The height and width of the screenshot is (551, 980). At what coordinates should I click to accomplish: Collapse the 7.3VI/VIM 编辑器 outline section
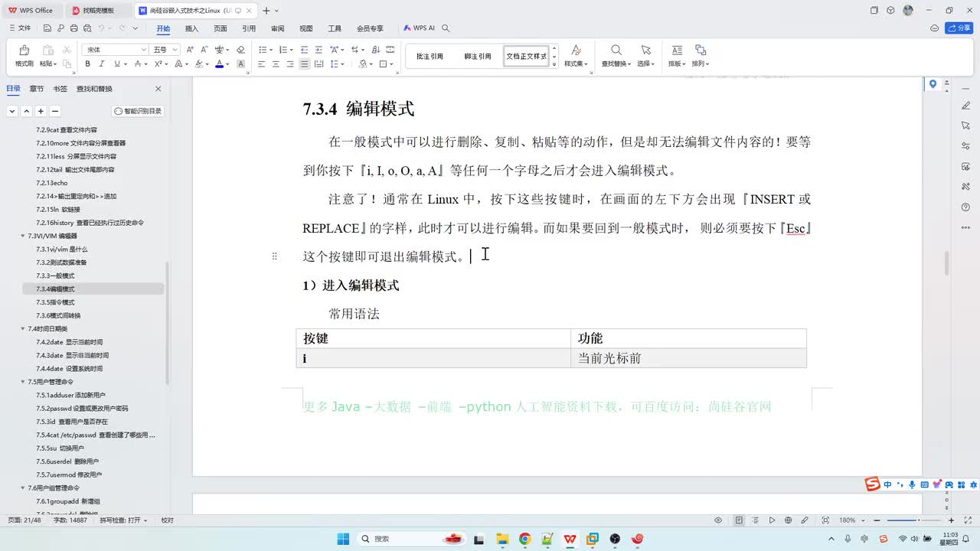[22, 236]
